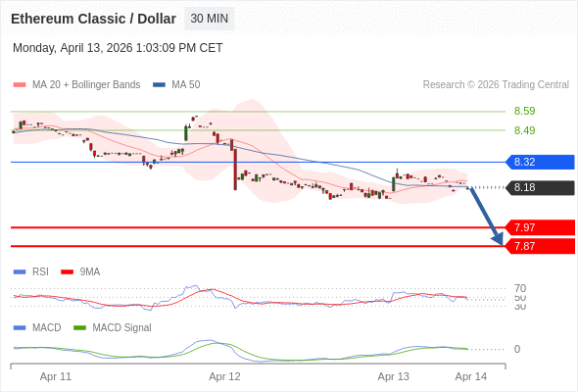
Task: Click the 8.59 resistance level label
Action: click(x=524, y=111)
